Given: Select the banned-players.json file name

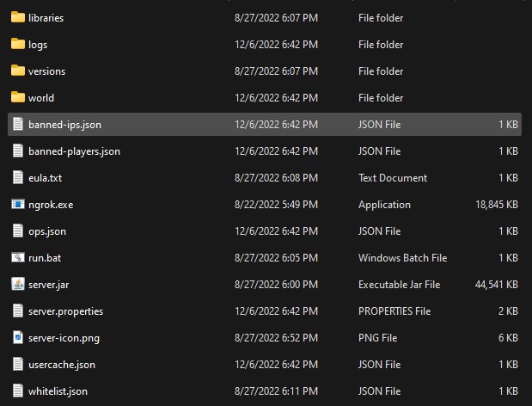Looking at the screenshot, I should click(x=74, y=151).
